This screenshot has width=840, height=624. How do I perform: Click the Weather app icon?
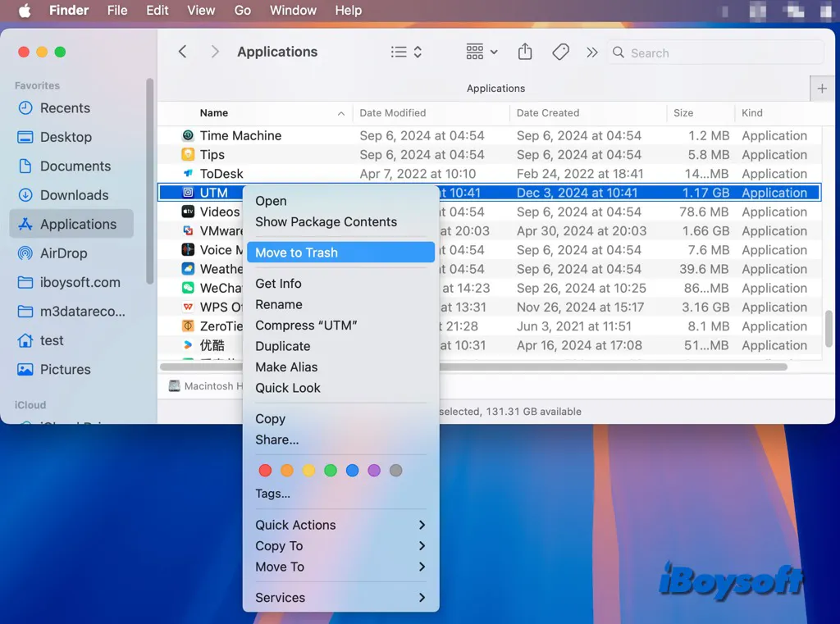188,269
